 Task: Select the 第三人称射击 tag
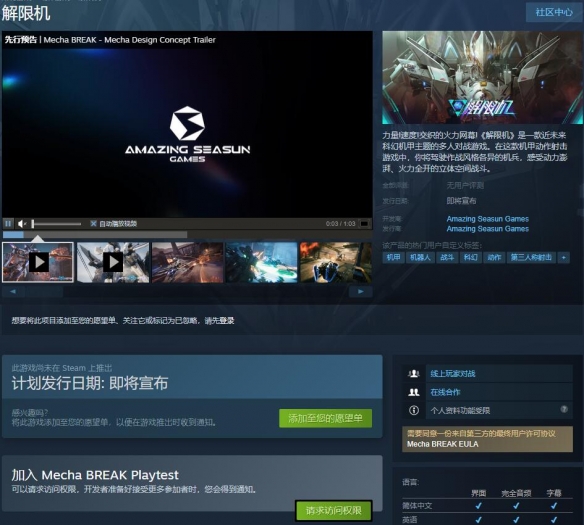click(531, 257)
